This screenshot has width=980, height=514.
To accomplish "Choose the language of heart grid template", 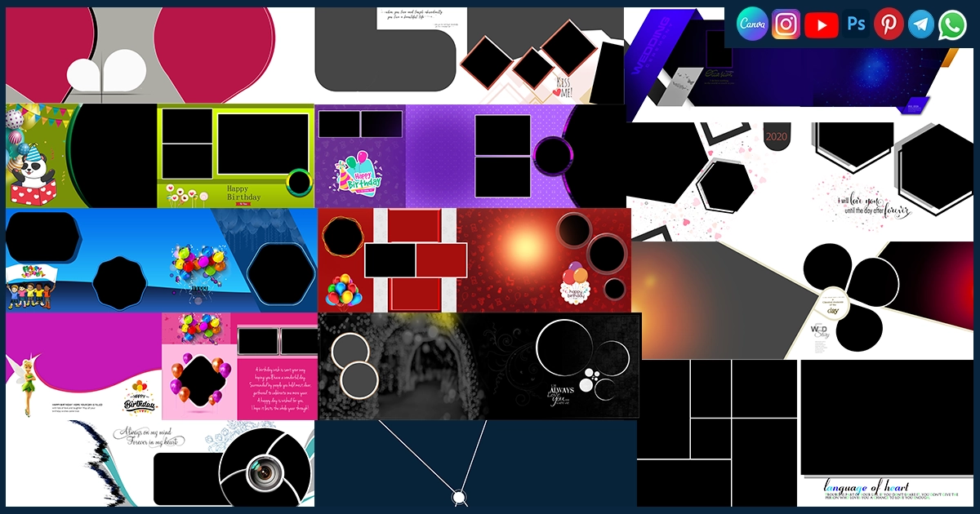I will pos(807,432).
